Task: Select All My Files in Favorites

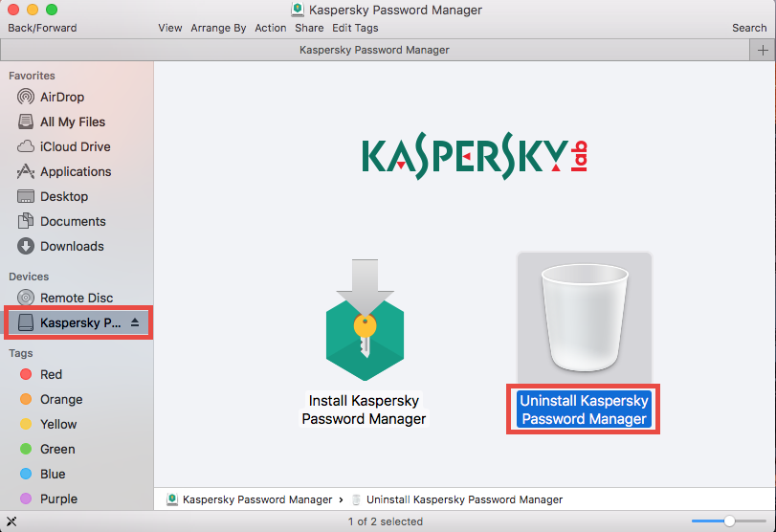Action: pos(73,122)
